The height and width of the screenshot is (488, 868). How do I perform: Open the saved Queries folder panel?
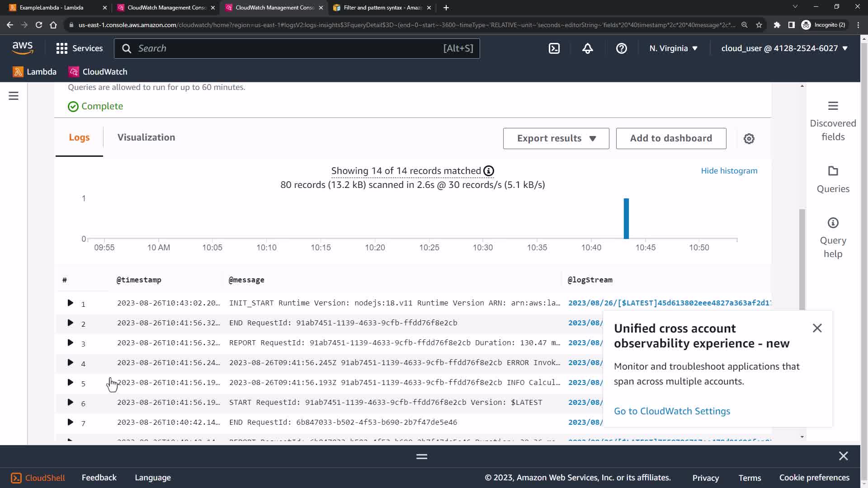[x=833, y=179]
